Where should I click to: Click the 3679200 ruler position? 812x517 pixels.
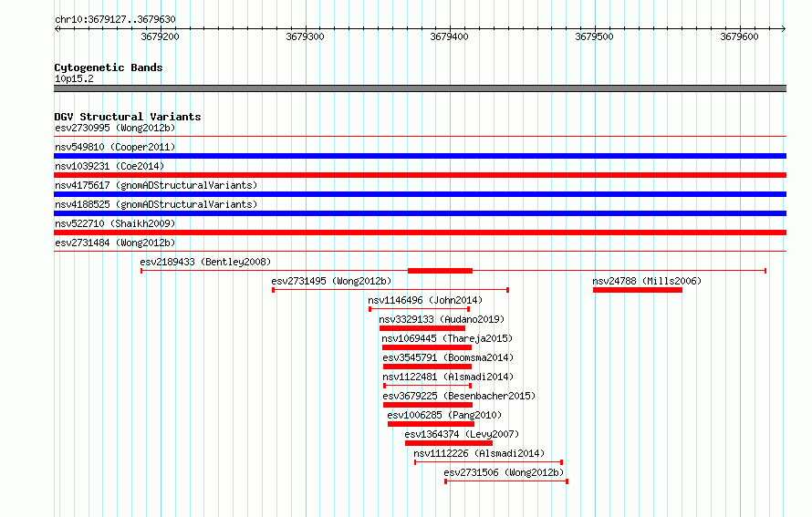[160, 36]
